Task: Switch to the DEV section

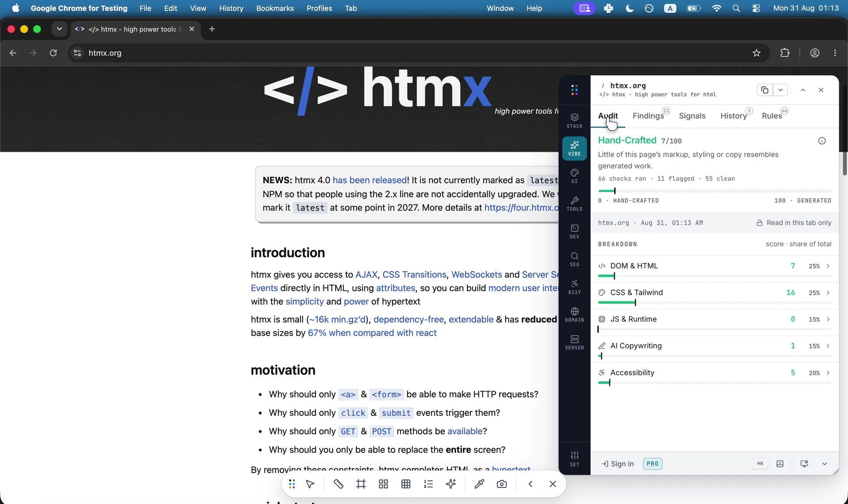Action: click(x=574, y=232)
